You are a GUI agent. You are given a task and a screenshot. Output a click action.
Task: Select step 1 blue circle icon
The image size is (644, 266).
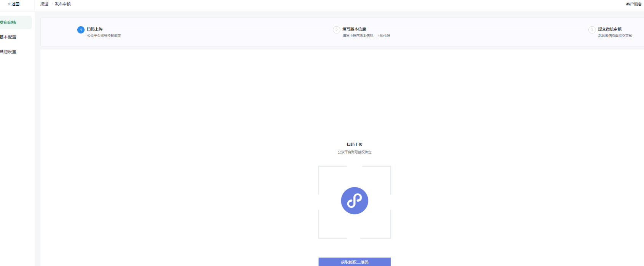(81, 30)
